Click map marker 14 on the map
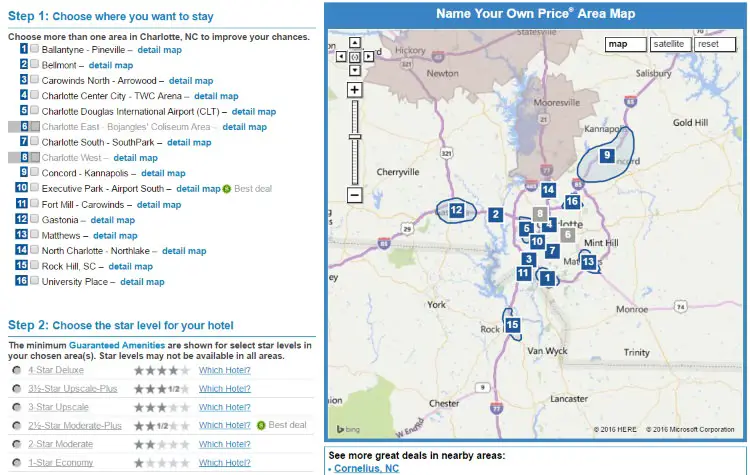The width and height of the screenshot is (750, 475). [548, 190]
